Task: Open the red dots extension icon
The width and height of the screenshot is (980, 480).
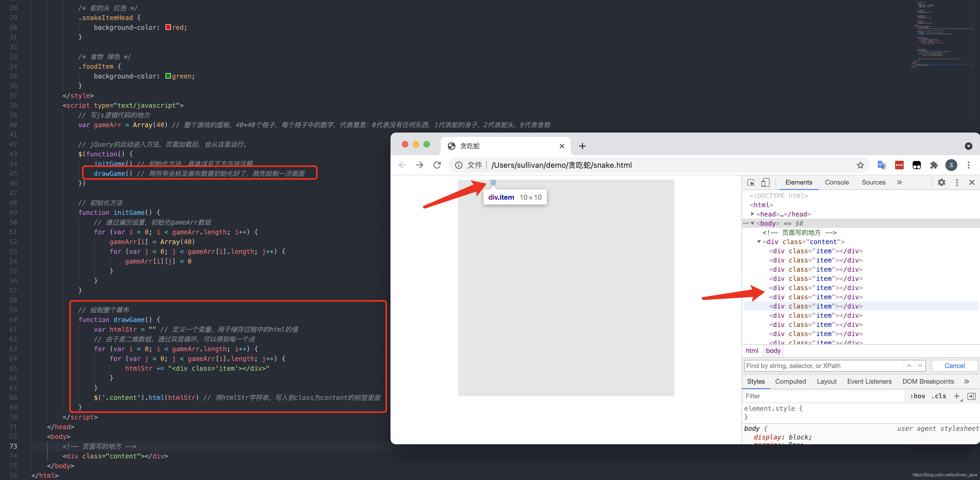Action: pyautogui.click(x=899, y=165)
